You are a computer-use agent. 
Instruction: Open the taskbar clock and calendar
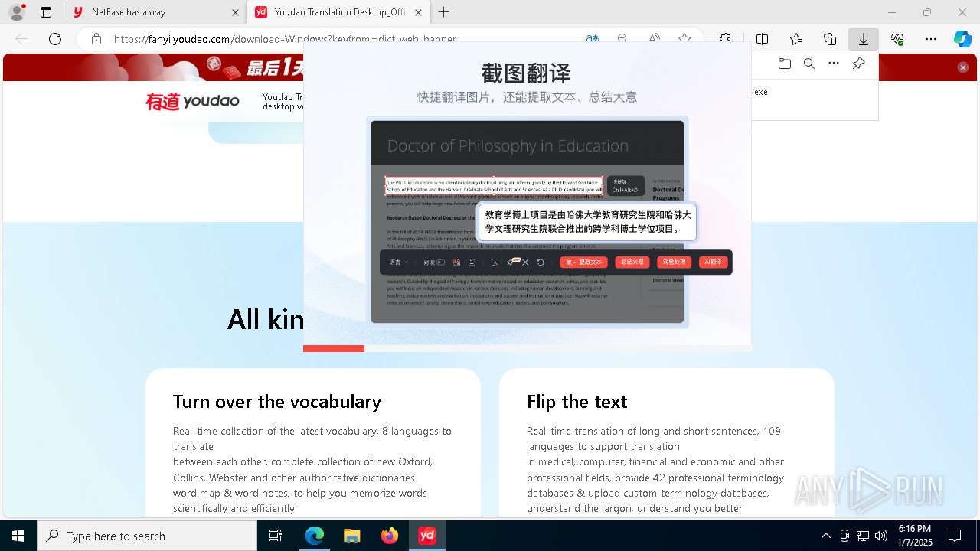pos(915,536)
